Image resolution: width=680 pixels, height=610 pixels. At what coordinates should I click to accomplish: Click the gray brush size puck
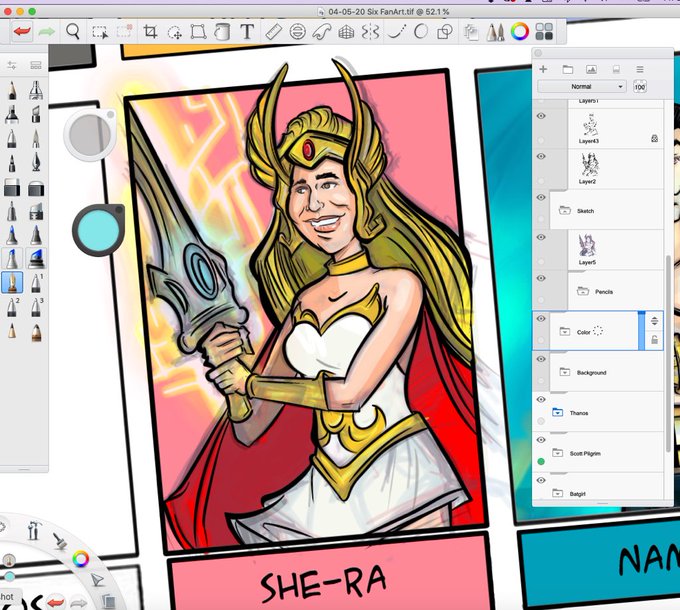coord(90,135)
